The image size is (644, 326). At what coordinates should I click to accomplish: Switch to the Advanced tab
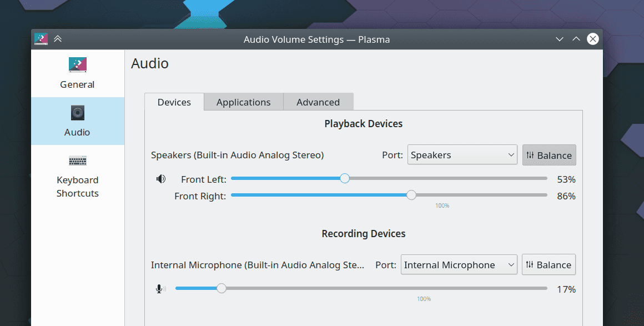pos(318,102)
